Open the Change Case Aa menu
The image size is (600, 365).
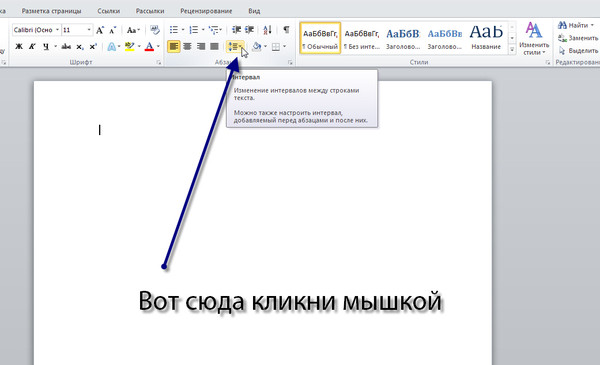coord(133,30)
